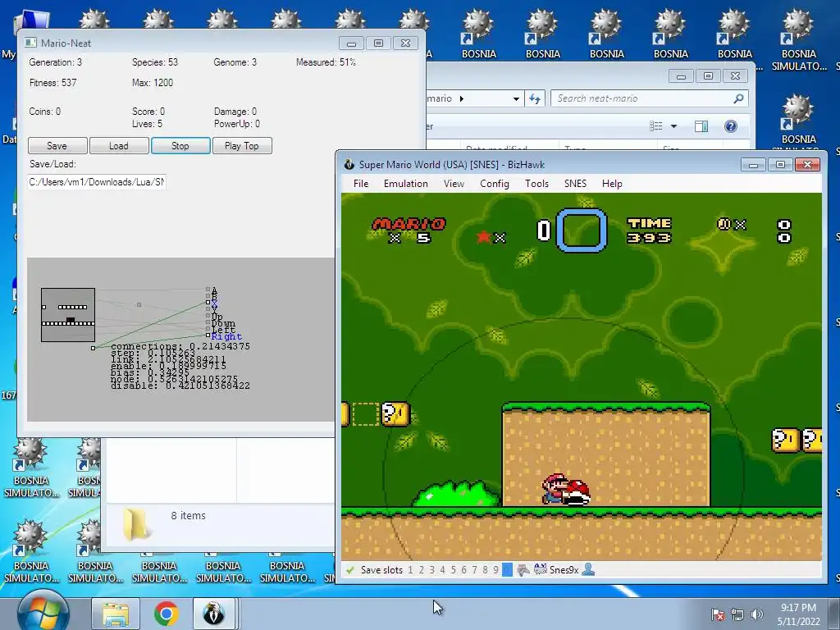This screenshot has width=840, height=630.
Task: Click Stop button in Mario-Neat window
Action: (180, 146)
